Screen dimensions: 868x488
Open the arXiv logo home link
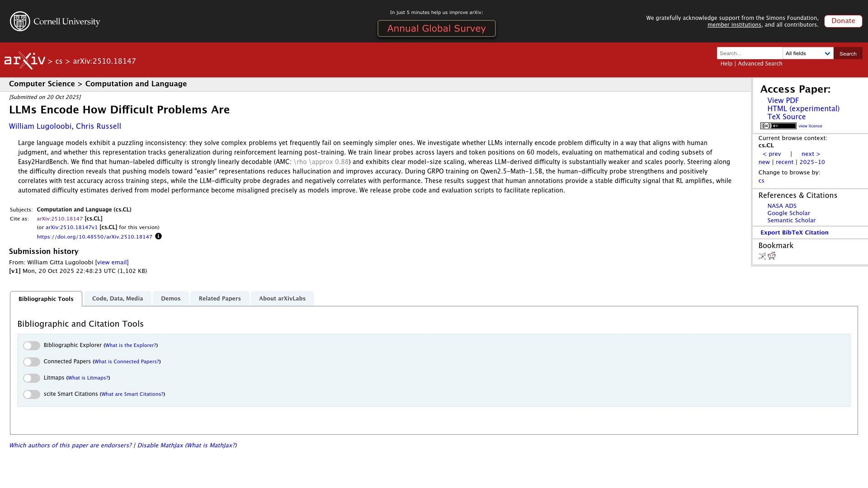click(x=25, y=61)
